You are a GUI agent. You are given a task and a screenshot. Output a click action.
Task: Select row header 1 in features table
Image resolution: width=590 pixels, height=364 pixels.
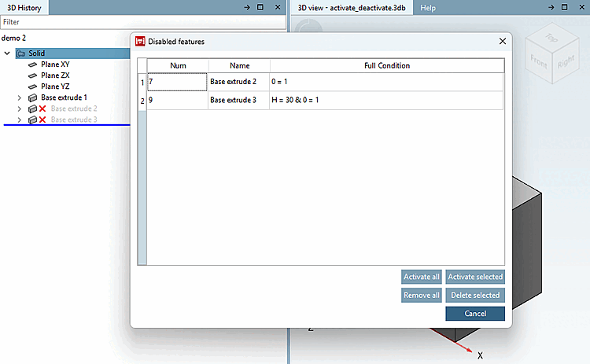pos(142,82)
